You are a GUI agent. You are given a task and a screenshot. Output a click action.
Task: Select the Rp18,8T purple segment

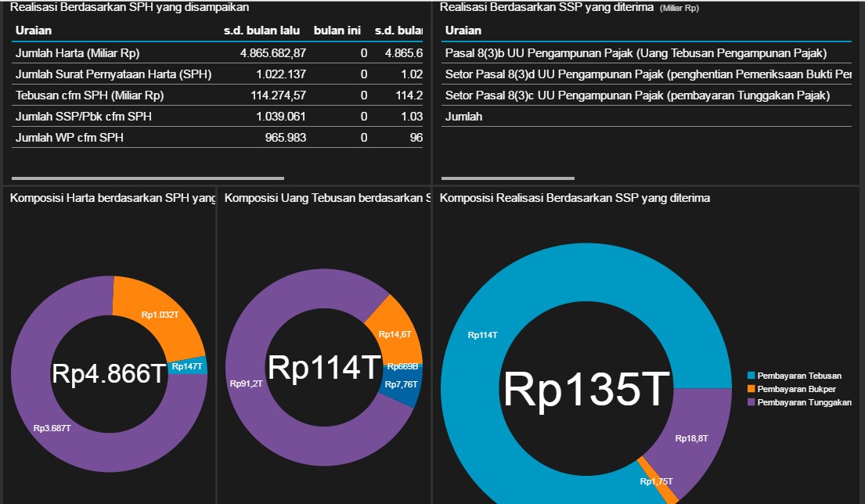692,438
